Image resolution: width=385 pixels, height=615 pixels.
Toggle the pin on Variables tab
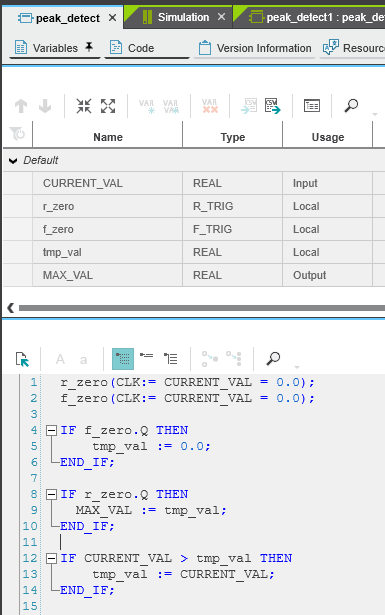pos(89,47)
